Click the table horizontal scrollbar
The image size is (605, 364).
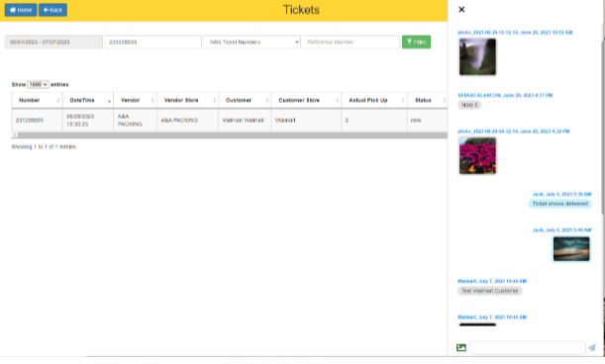pos(233,135)
